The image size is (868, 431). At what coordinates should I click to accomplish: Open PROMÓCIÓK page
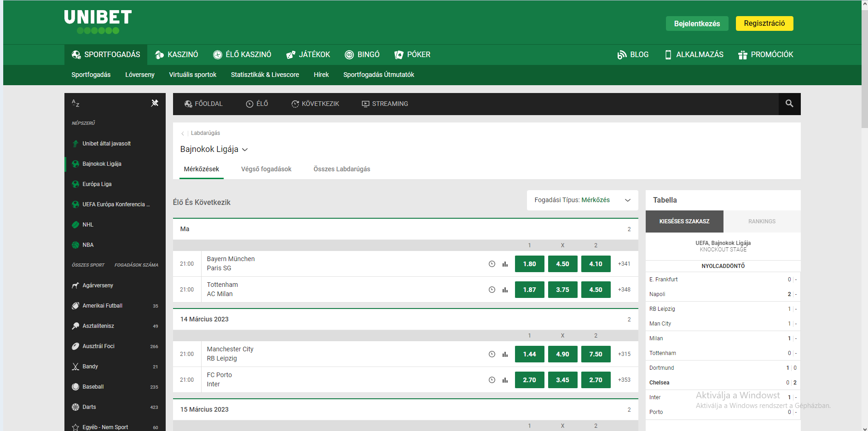(x=766, y=55)
